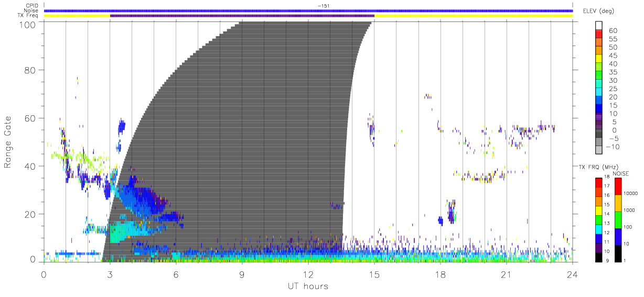Click the white top swatch in ELEV color bar
The height and width of the screenshot is (297, 644).
click(x=599, y=26)
